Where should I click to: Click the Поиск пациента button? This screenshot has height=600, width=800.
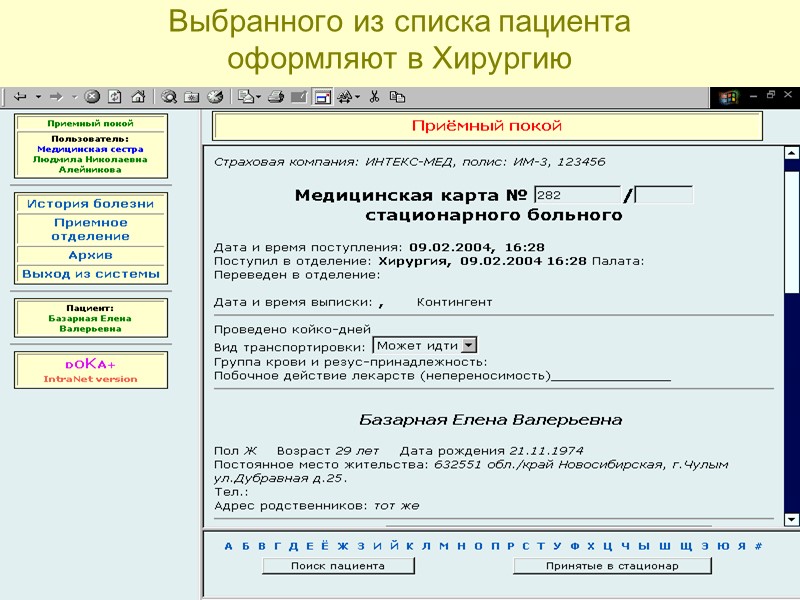click(x=338, y=566)
